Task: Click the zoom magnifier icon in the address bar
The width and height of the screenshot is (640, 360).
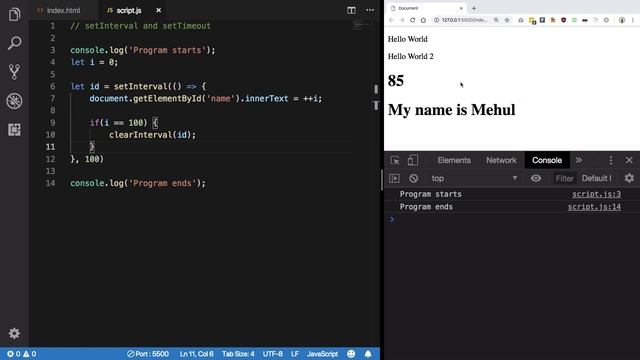Action: (x=496, y=20)
